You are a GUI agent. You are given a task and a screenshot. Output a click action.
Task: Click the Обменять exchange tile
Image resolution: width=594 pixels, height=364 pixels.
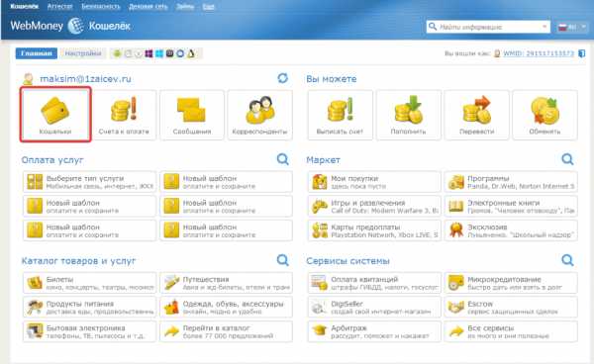(544, 115)
